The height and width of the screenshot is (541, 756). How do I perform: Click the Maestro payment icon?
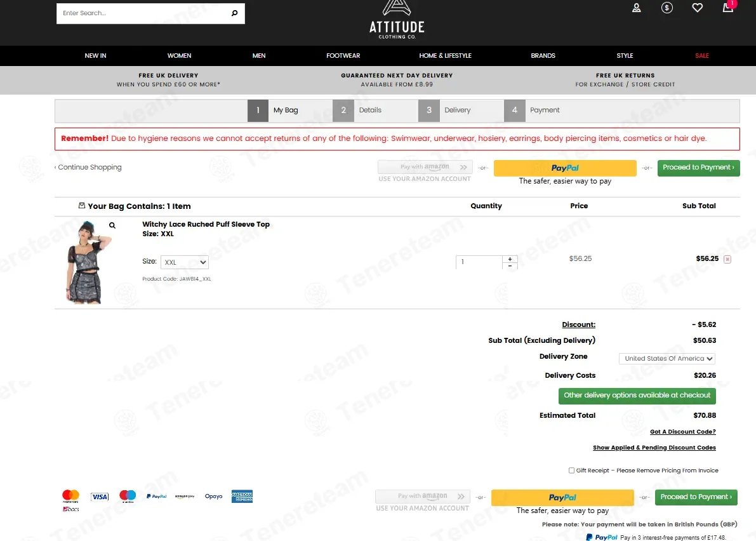pos(128,496)
